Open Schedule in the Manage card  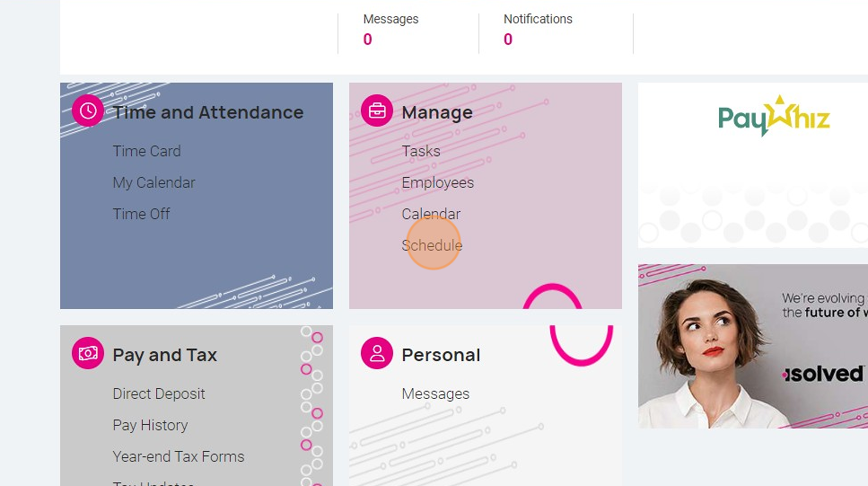tap(433, 245)
